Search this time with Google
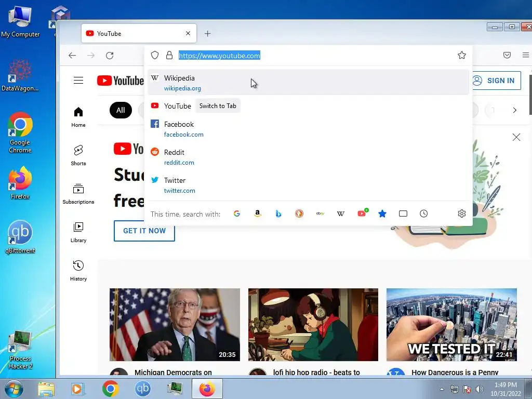Screen dimensions: 532x399 point(237,214)
